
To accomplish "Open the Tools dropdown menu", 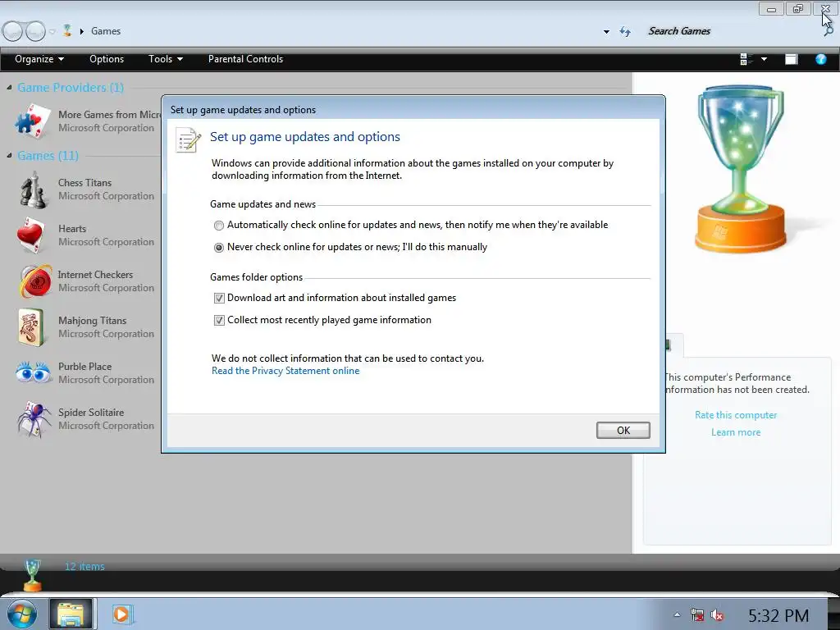I will click(x=166, y=59).
